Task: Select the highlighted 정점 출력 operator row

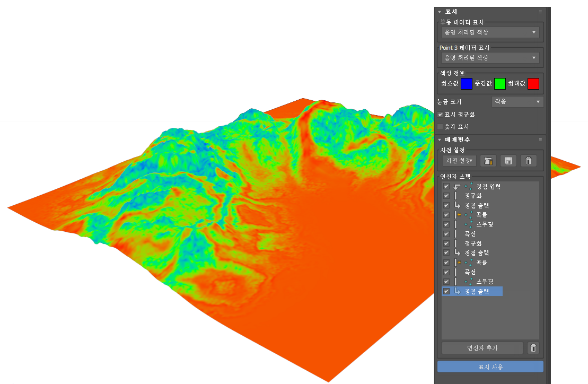Action: (x=472, y=291)
